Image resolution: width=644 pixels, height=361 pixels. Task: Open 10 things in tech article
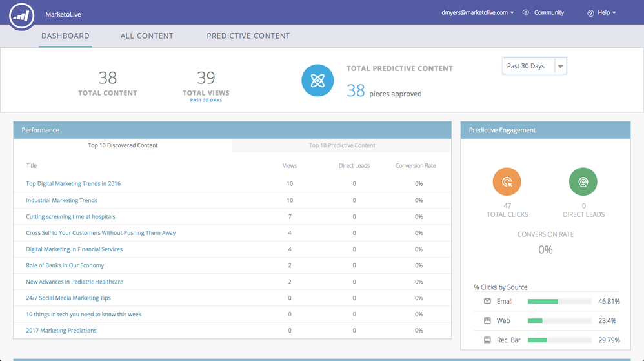83,314
